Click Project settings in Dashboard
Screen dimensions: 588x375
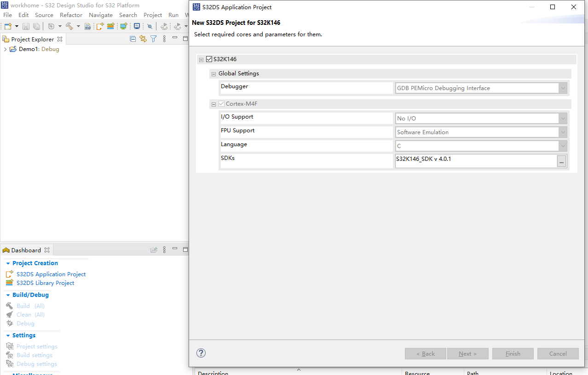(37, 346)
